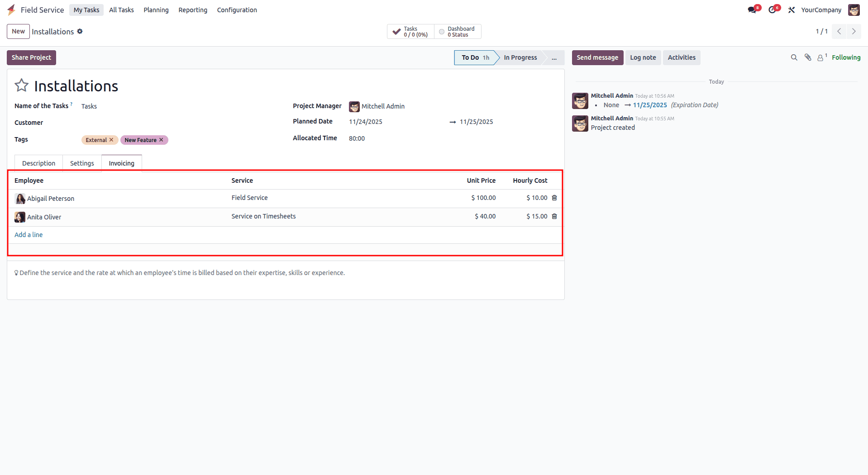Open the activities clock icon showing 6
Viewport: 868px width, 475px height.
pos(773,9)
